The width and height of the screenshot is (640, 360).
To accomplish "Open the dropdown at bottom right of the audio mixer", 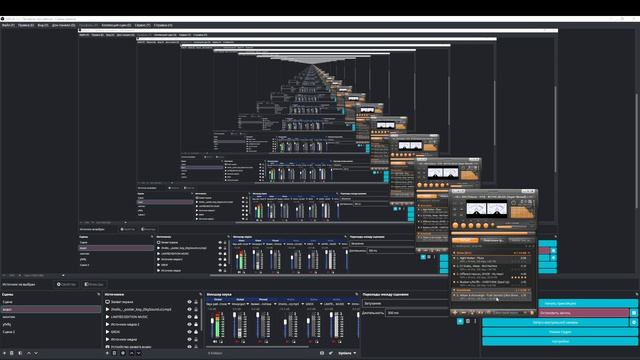I will (x=347, y=353).
